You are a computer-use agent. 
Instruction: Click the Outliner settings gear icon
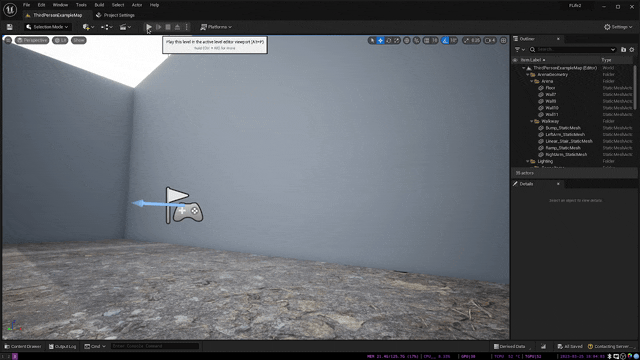(632, 49)
